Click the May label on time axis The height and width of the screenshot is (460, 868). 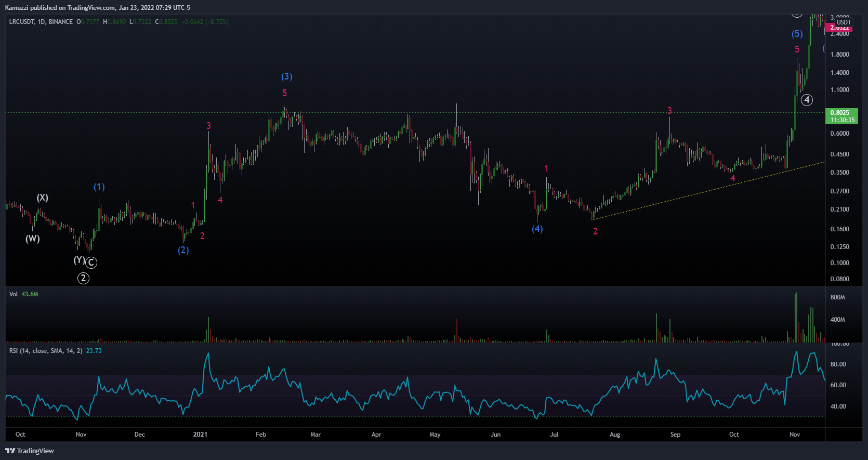click(435, 435)
